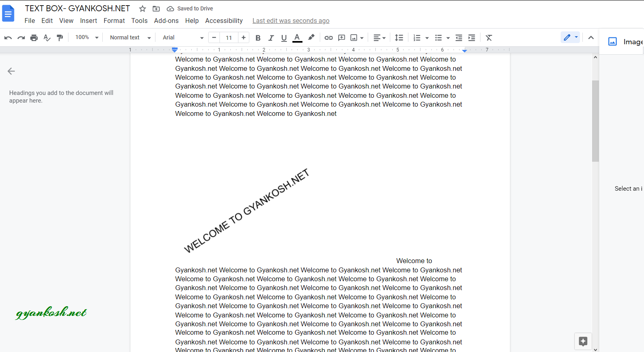Open the Normal text styles dropdown

pos(130,37)
